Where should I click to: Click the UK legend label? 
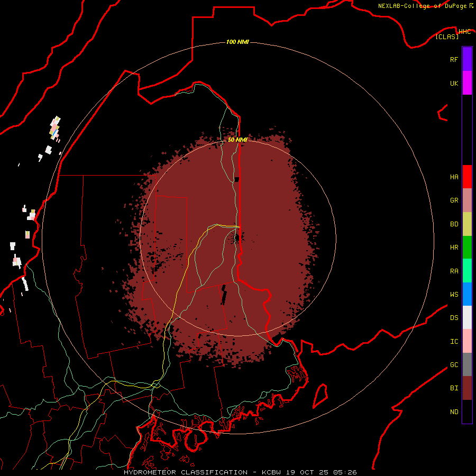(x=454, y=83)
